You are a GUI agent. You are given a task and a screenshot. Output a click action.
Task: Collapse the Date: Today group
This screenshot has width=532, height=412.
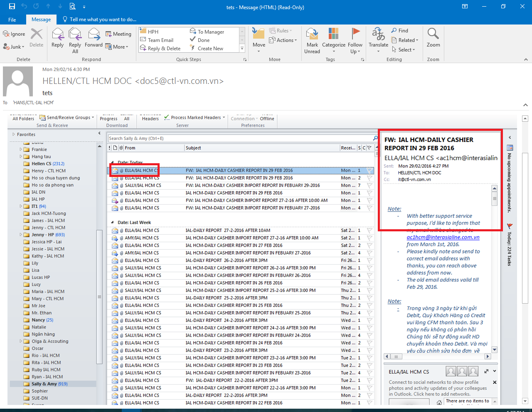[x=112, y=162]
